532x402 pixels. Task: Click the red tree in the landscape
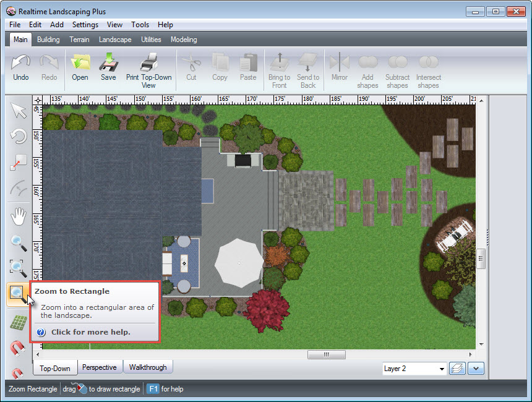coord(268,310)
